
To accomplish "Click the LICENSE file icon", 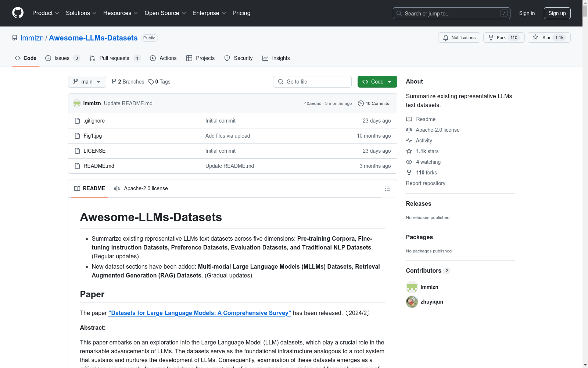I will click(x=77, y=151).
